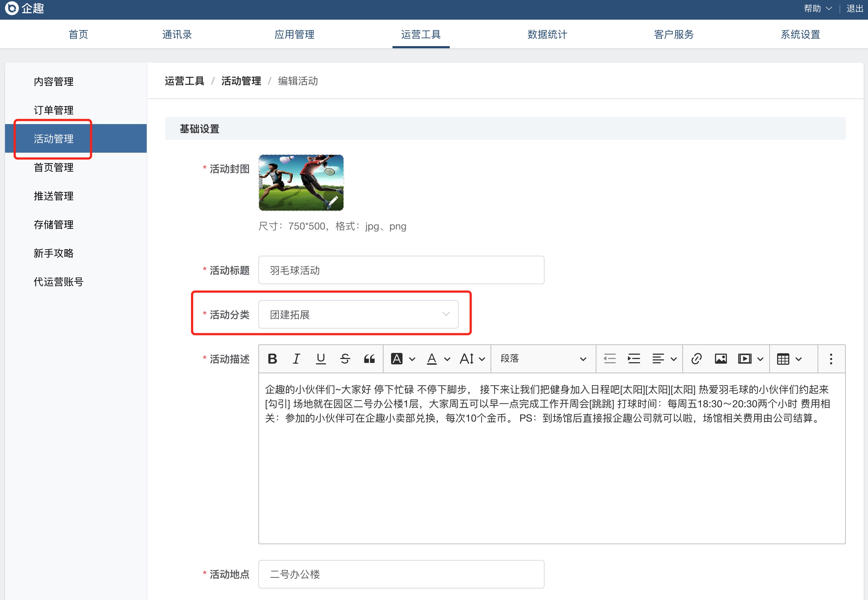
Task: Increase paragraph indent
Action: 634,359
